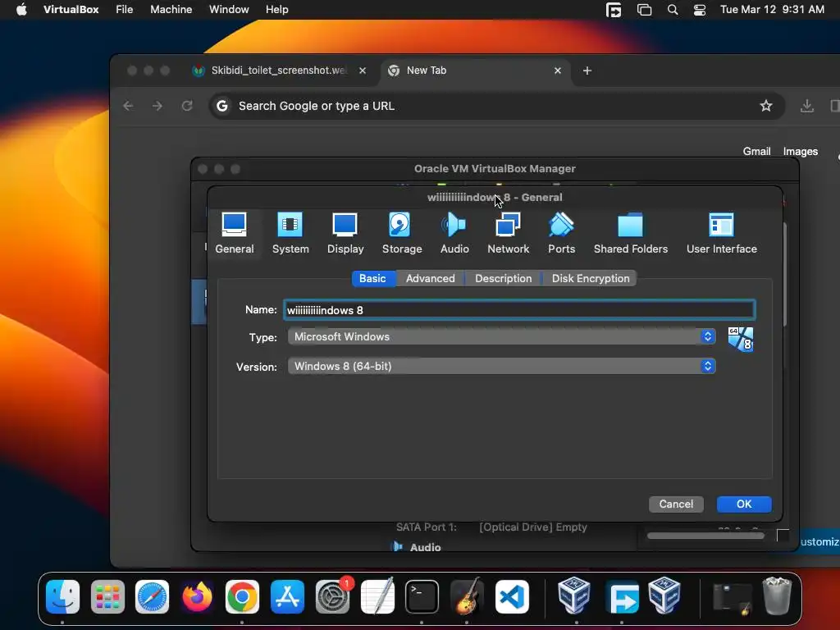Image resolution: width=840 pixels, height=630 pixels.
Task: Open the Display settings section
Action: pyautogui.click(x=345, y=233)
